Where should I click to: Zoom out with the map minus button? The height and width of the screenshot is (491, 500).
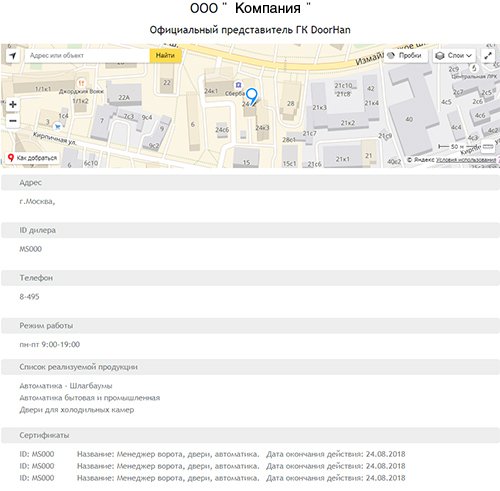tap(13, 121)
